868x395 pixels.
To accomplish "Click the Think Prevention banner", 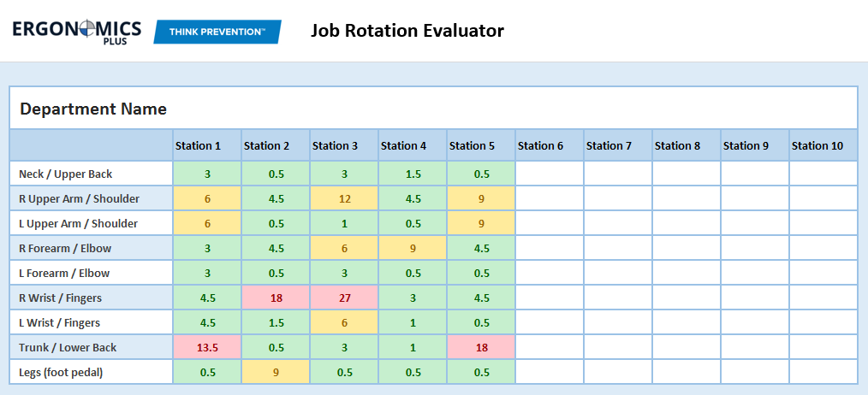I will (217, 32).
